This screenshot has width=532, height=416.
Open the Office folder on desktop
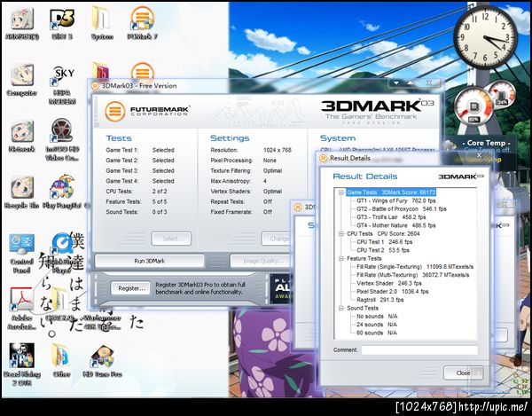click(61, 360)
